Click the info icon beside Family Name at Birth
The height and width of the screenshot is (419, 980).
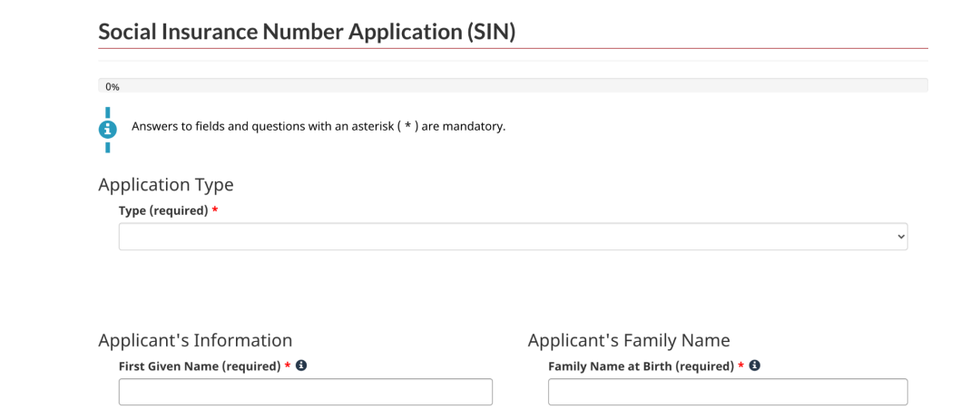click(x=754, y=365)
